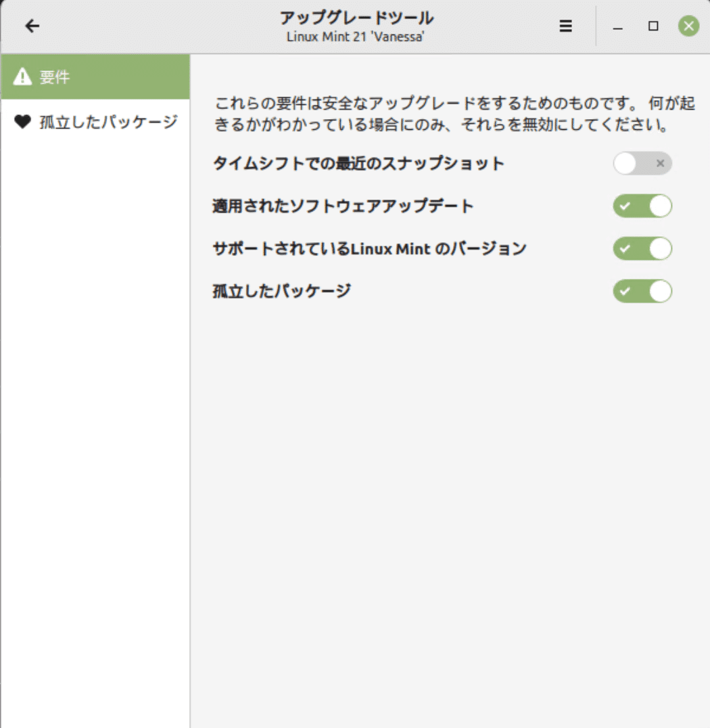Screen dimensions: 710x728
Task: Toggle off サポートされているLinux Mint のバージョン
Action: 642,248
